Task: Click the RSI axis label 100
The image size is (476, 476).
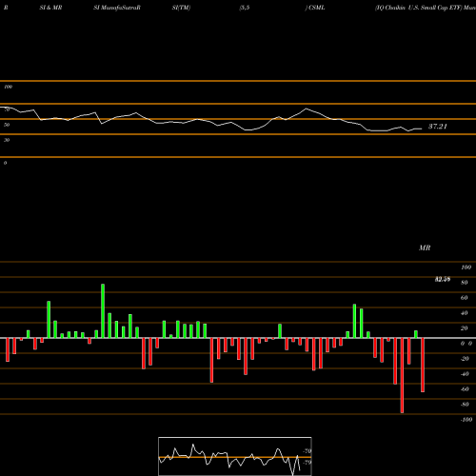Action: click(8, 87)
